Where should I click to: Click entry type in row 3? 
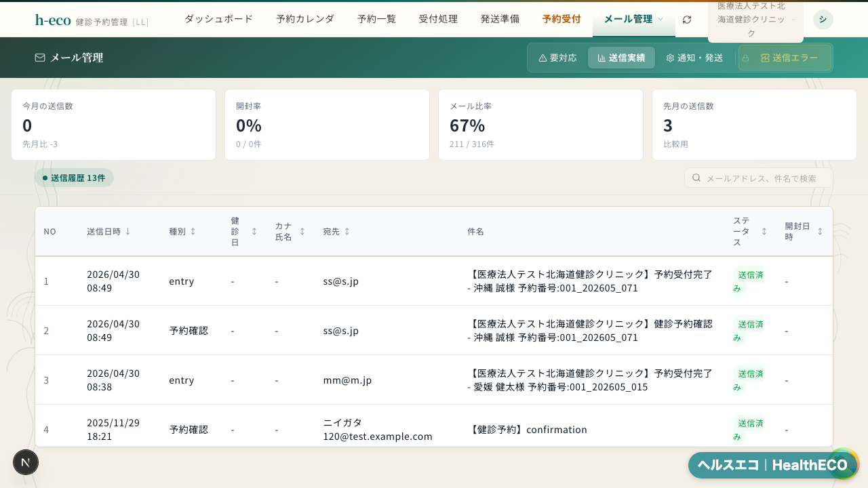tap(182, 380)
